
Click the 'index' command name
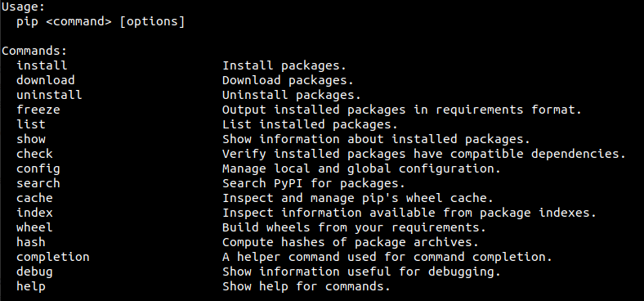tap(34, 213)
